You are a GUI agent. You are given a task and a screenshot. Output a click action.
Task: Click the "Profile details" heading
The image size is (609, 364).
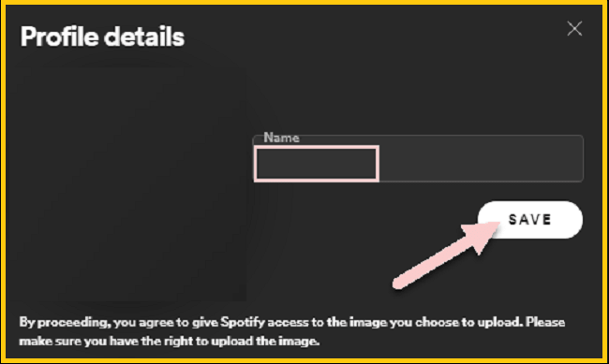click(x=102, y=36)
